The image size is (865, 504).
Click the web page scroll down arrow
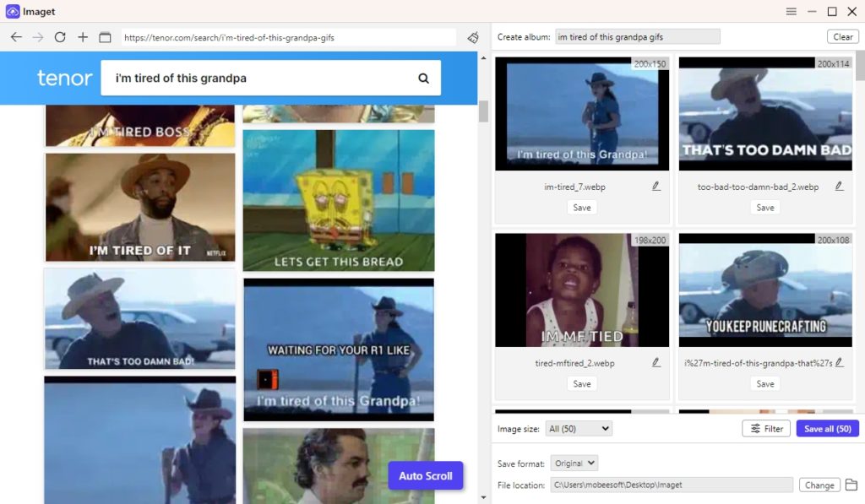coord(483,497)
